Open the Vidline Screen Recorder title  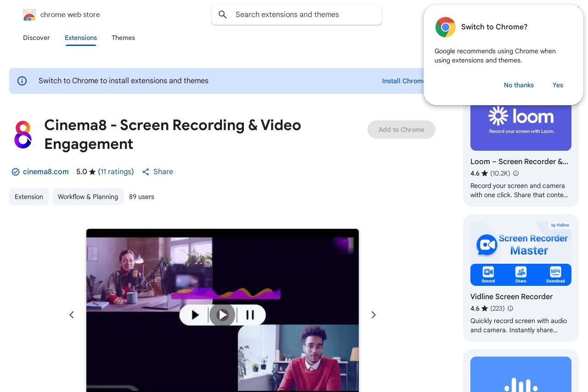point(511,297)
